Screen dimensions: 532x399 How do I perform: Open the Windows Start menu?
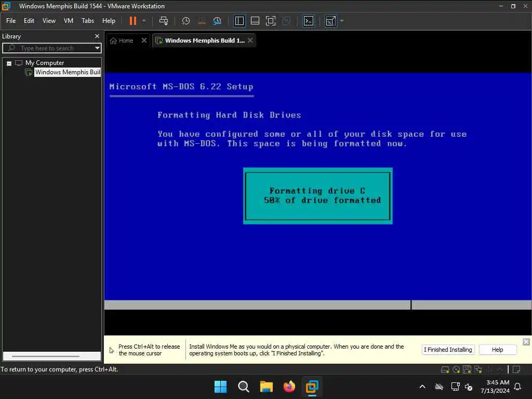tap(220, 387)
